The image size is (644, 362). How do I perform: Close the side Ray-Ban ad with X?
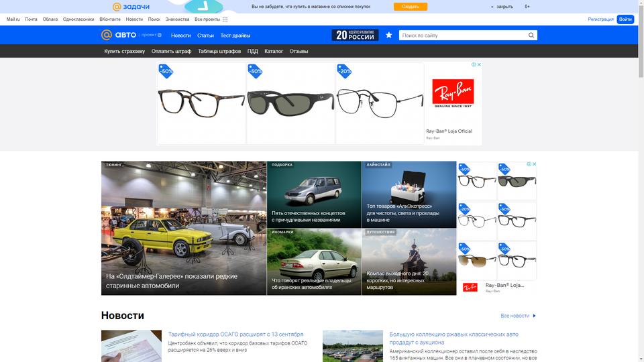[535, 164]
